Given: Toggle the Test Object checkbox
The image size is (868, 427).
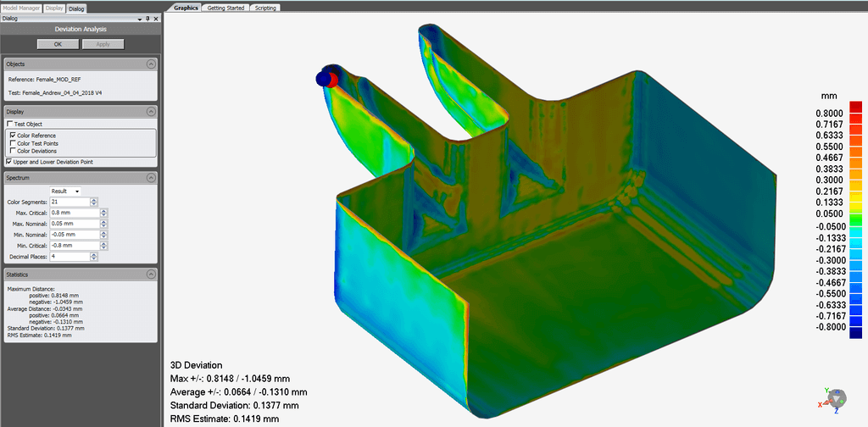Looking at the screenshot, I should 9,124.
